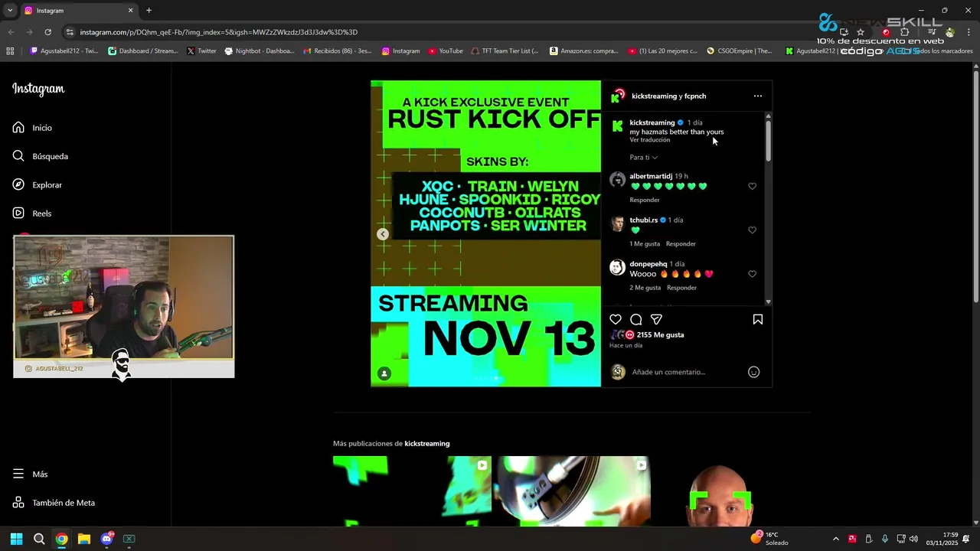Open a new Chrome tab
Viewport: 980px width, 551px height.
[149, 10]
